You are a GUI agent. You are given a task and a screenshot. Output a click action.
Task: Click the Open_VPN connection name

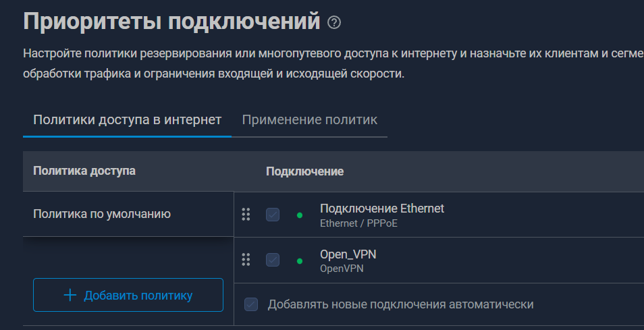[x=348, y=254]
